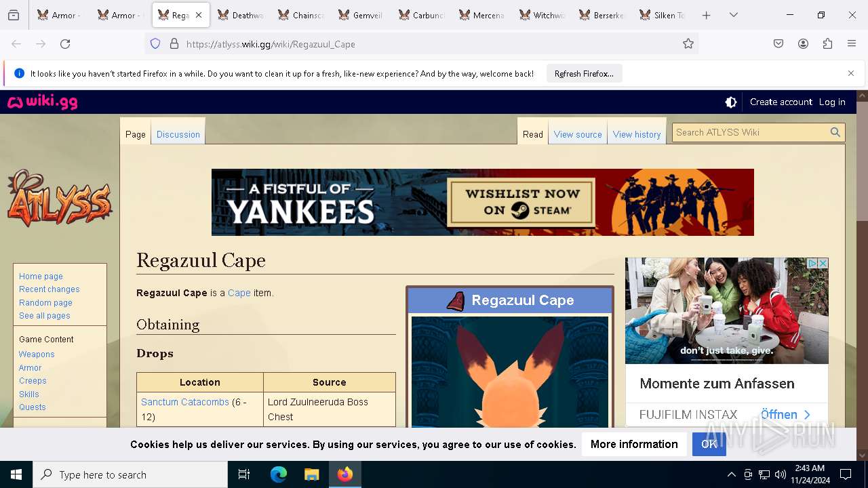The image size is (868, 488).
Task: Open Quests sidebar link
Action: pyautogui.click(x=33, y=407)
